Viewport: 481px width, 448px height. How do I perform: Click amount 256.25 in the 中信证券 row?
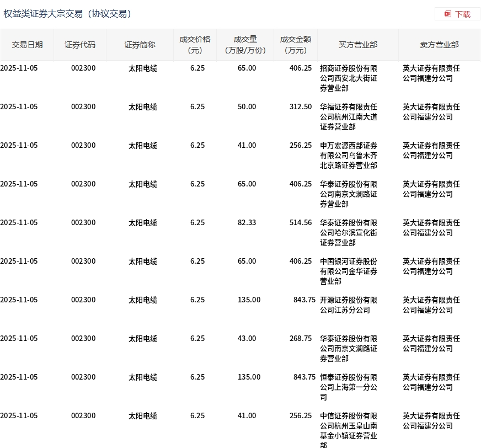pyautogui.click(x=300, y=416)
